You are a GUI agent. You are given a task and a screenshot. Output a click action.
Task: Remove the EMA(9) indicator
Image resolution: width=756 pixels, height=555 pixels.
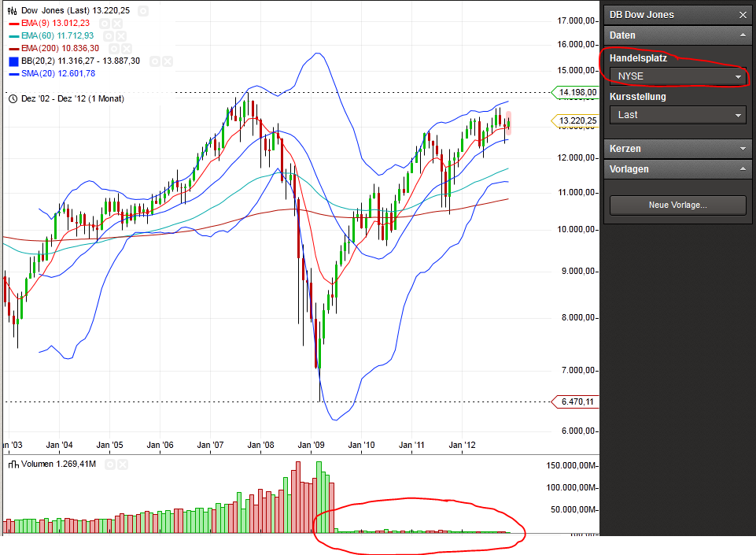coord(118,24)
